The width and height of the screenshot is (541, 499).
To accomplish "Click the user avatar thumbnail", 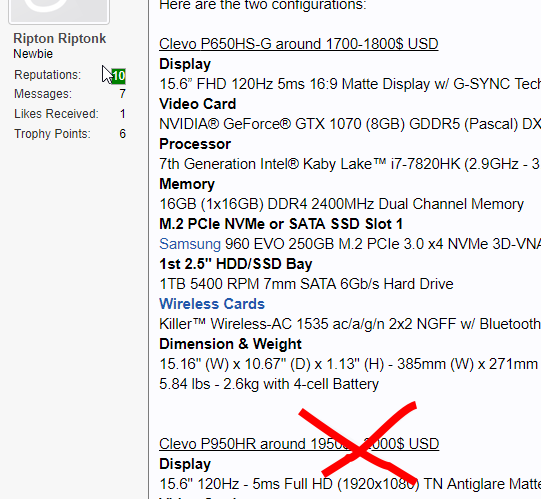I will pos(59,11).
